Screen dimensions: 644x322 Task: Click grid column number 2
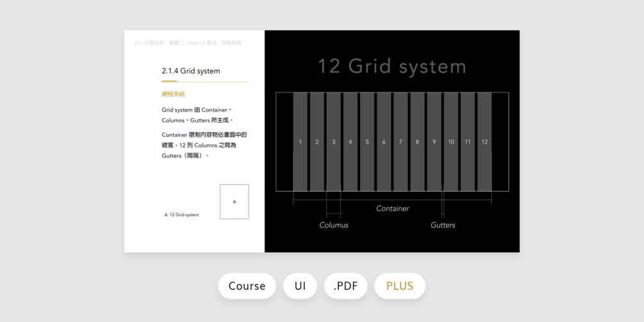tap(317, 142)
